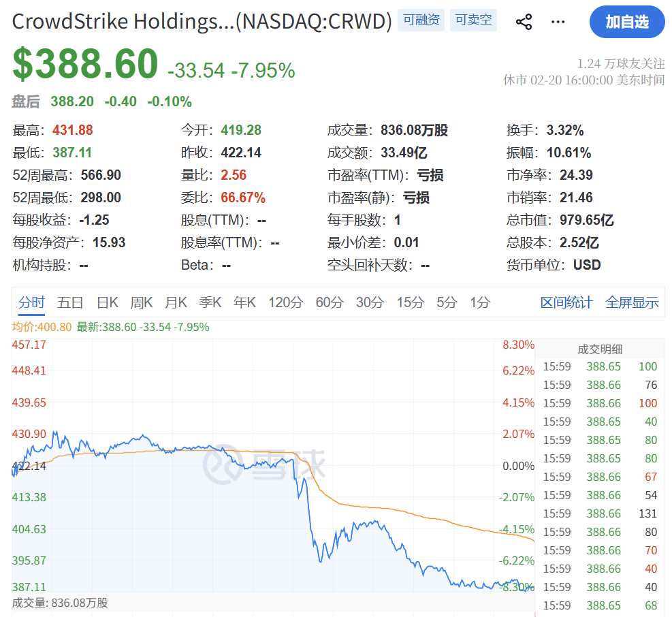Viewport: 672px width, 617px height.
Task: Open the 区间统计 range statistics link
Action: click(566, 302)
